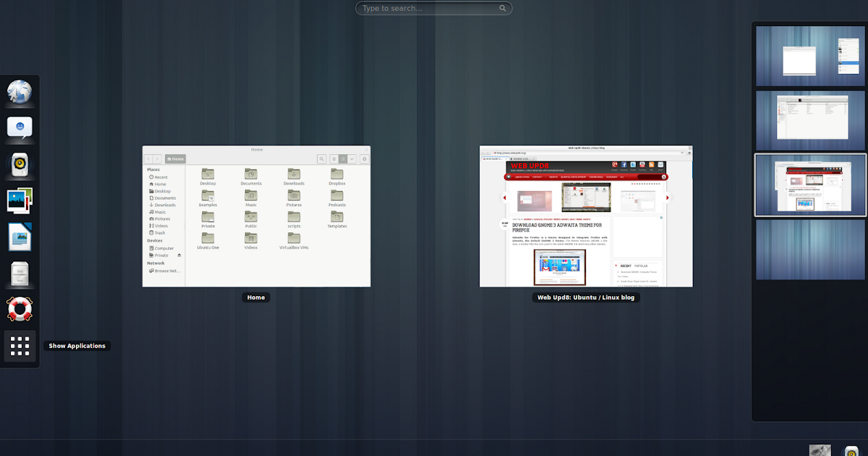Switch to the third workspace thumbnail on the right
Viewport: 868px width, 456px height.
(809, 185)
